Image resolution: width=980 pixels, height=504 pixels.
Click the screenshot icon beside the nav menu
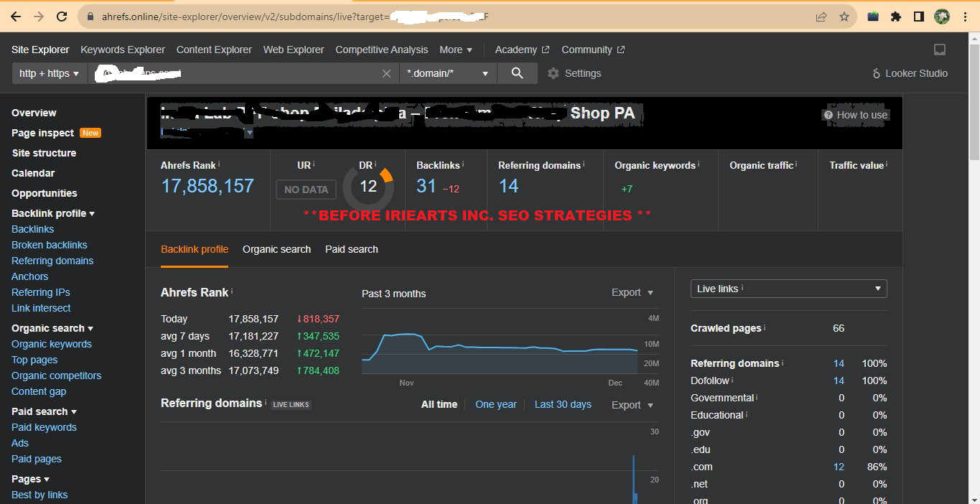[940, 49]
